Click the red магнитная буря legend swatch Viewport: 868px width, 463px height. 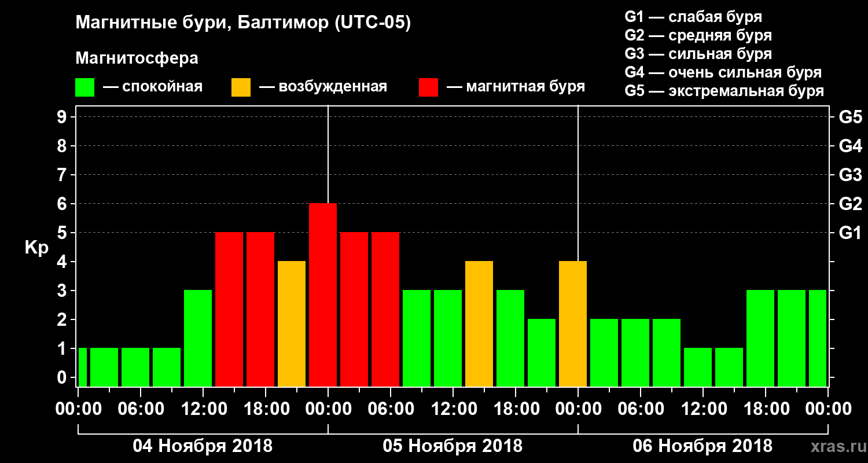(429, 87)
